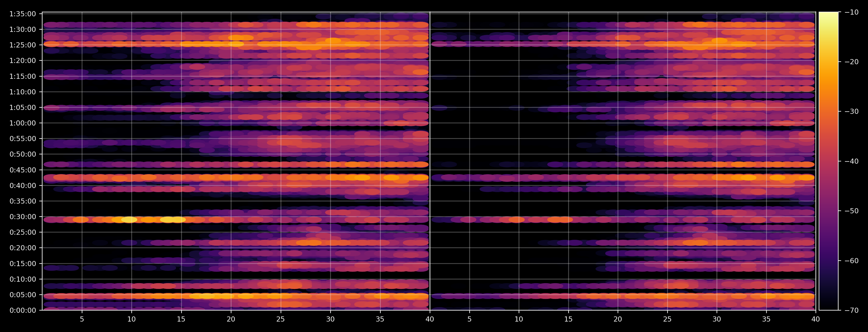This screenshot has width=868, height=332.
Task: Click the 1:35:00 time axis label
Action: click(23, 14)
